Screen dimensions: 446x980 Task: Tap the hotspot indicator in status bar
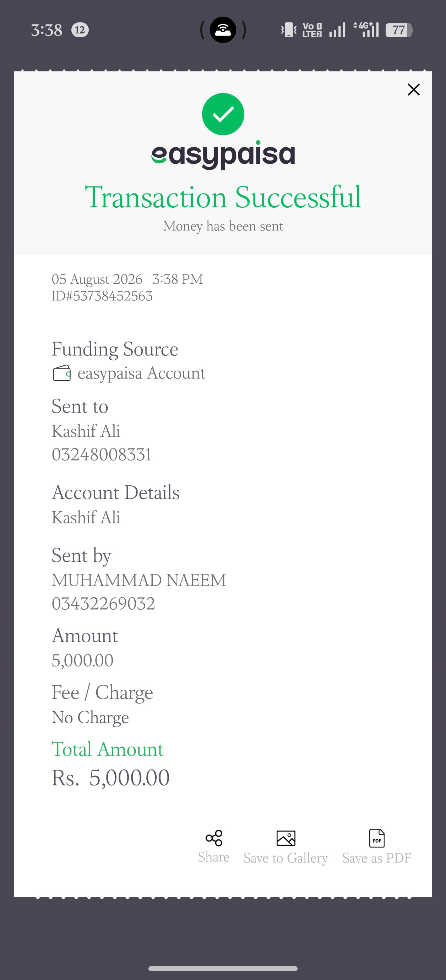point(223,30)
